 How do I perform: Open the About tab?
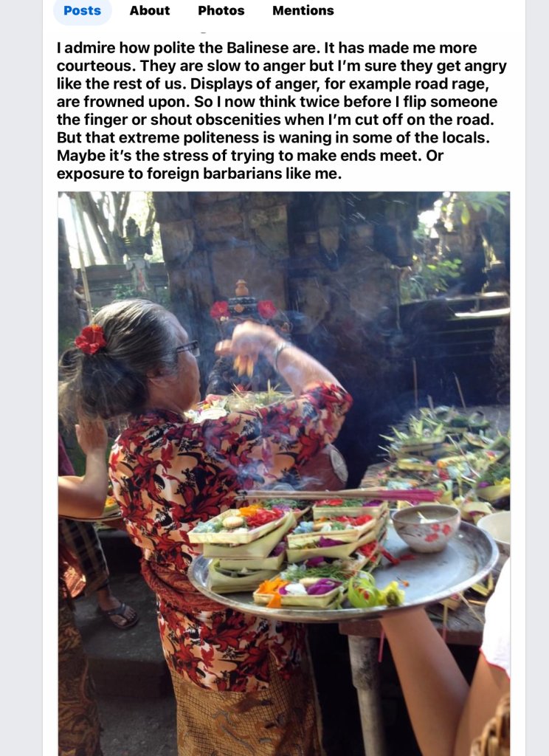click(x=149, y=10)
